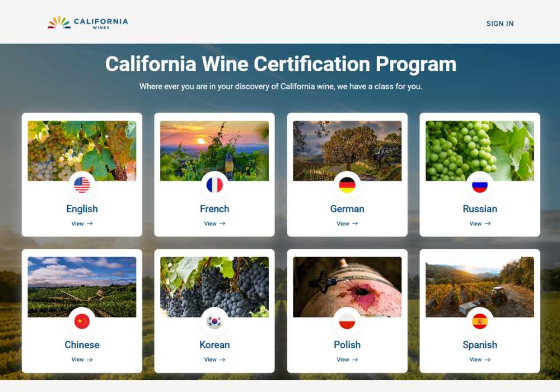Click the California Wines logo

88,23
